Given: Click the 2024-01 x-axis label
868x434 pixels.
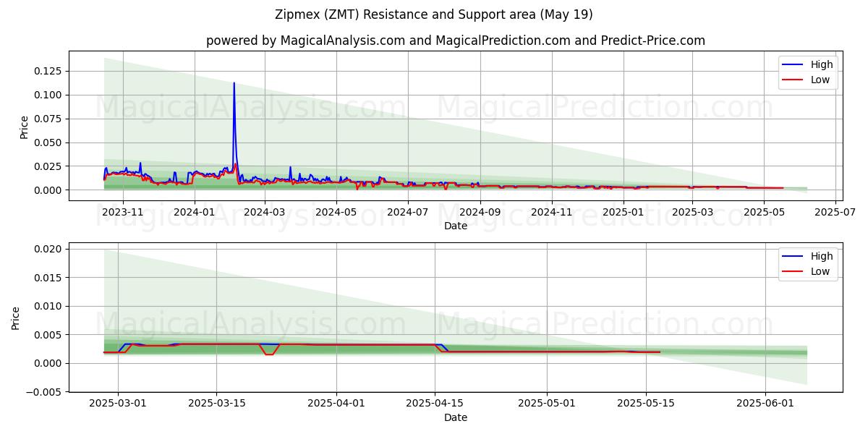Looking at the screenshot, I should click(194, 212).
